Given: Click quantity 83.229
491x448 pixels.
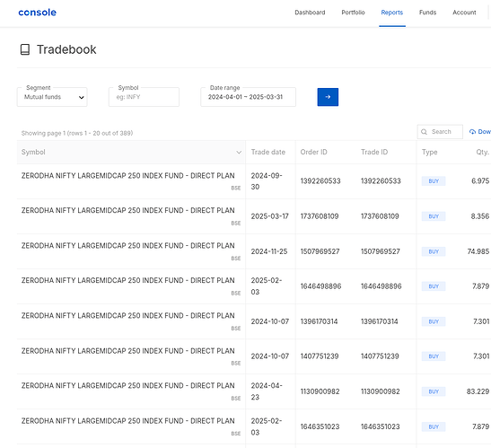Looking at the screenshot, I should pyautogui.click(x=478, y=391).
